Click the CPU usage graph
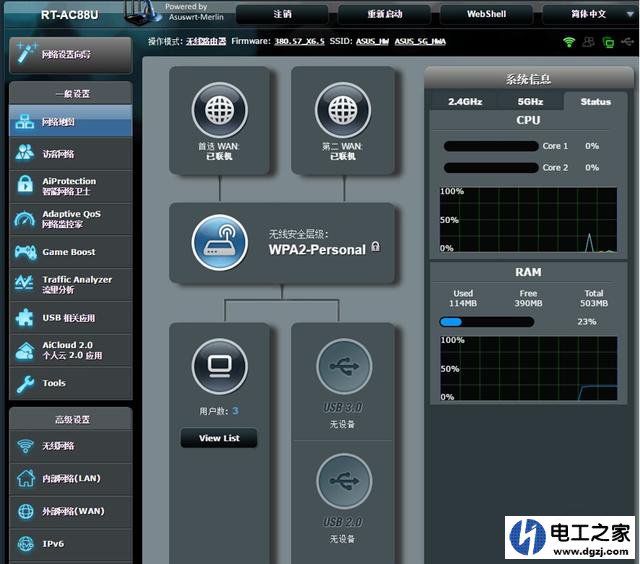Image resolution: width=640 pixels, height=564 pixels. (x=528, y=219)
